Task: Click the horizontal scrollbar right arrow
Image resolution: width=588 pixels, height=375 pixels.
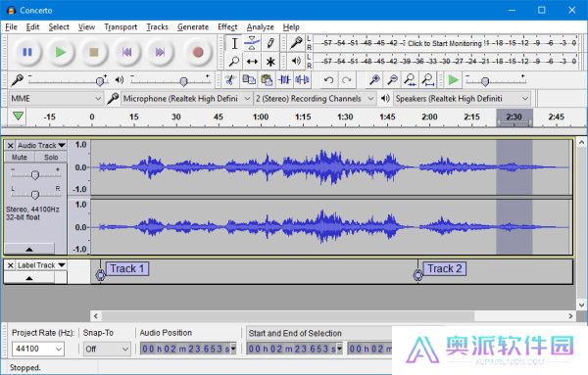Action: coord(570,316)
